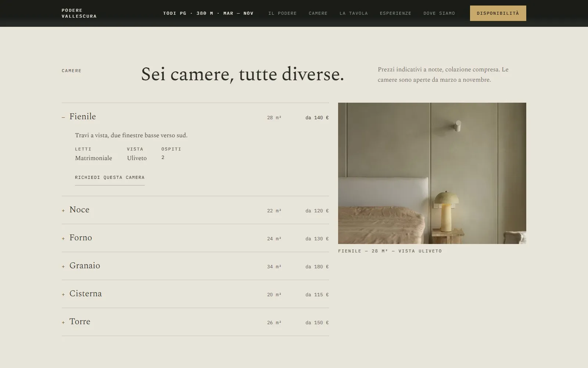The width and height of the screenshot is (588, 368).
Task: Collapse the Fienile room with minus icon
Action: tap(63, 117)
